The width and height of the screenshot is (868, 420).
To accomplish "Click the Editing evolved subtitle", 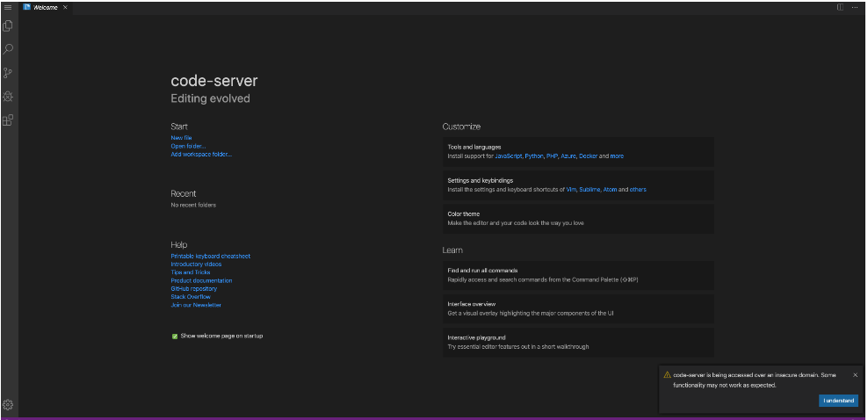I will 210,98.
